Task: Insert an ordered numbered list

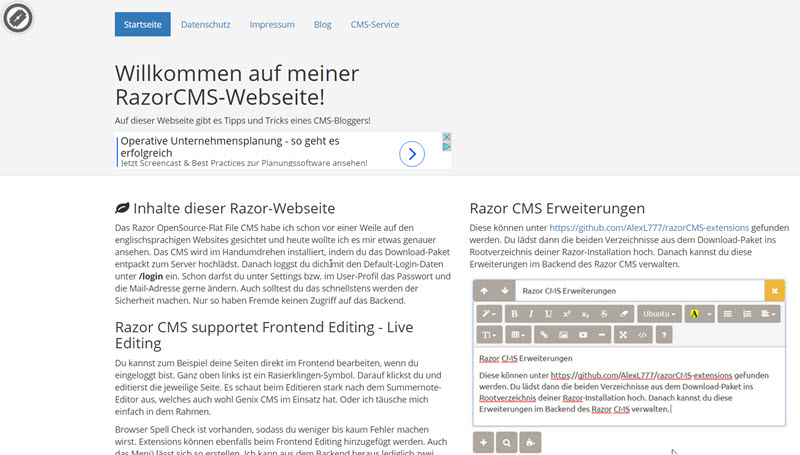Action: tap(747, 314)
